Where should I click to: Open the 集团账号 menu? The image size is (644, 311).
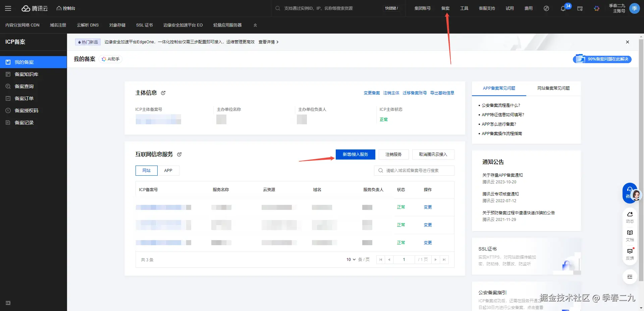(x=422, y=8)
